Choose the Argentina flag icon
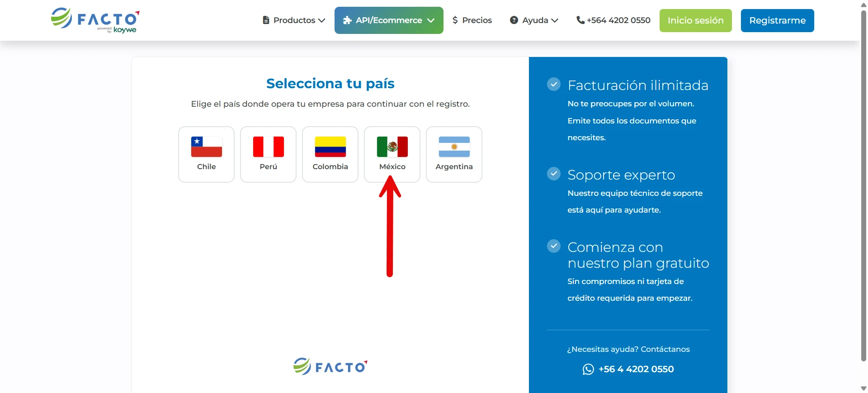868x393 pixels. click(x=454, y=147)
